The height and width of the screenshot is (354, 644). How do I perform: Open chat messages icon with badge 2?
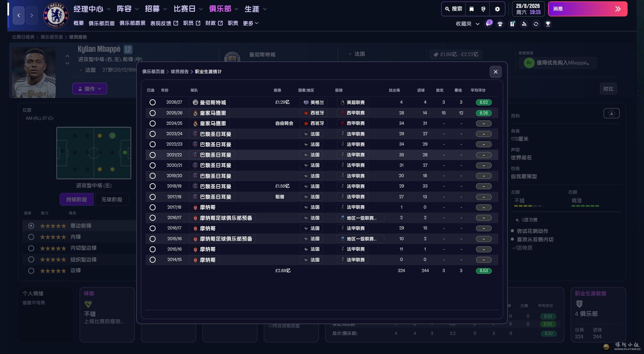pos(488,24)
